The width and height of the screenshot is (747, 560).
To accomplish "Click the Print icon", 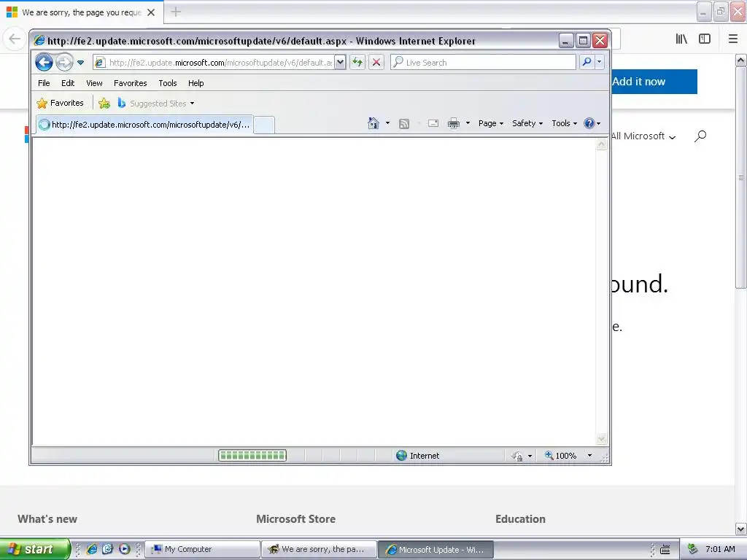I will (x=454, y=123).
